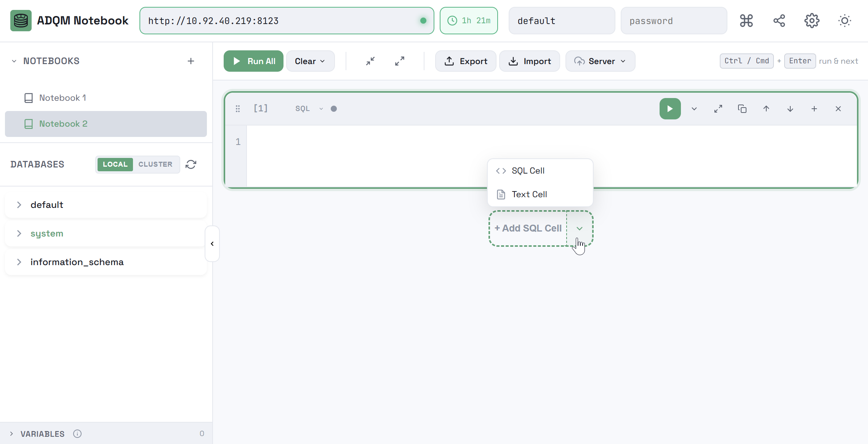Choose SQL Cell from the popup menu
The image size is (868, 444).
[x=528, y=171]
